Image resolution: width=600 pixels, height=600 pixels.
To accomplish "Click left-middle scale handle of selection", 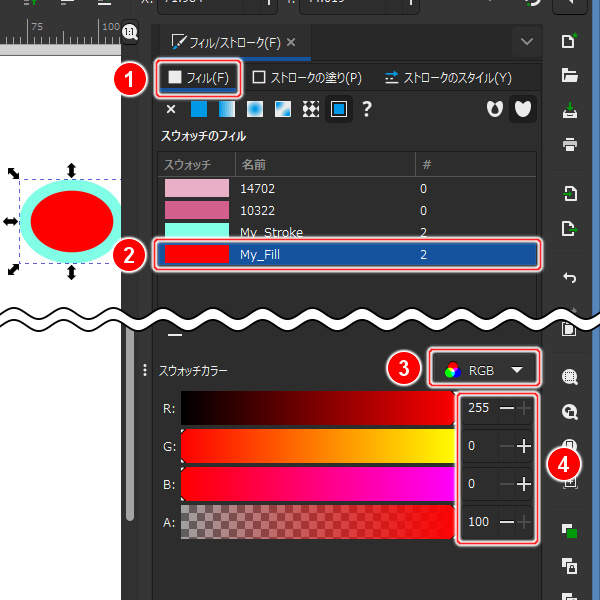I will (10, 221).
